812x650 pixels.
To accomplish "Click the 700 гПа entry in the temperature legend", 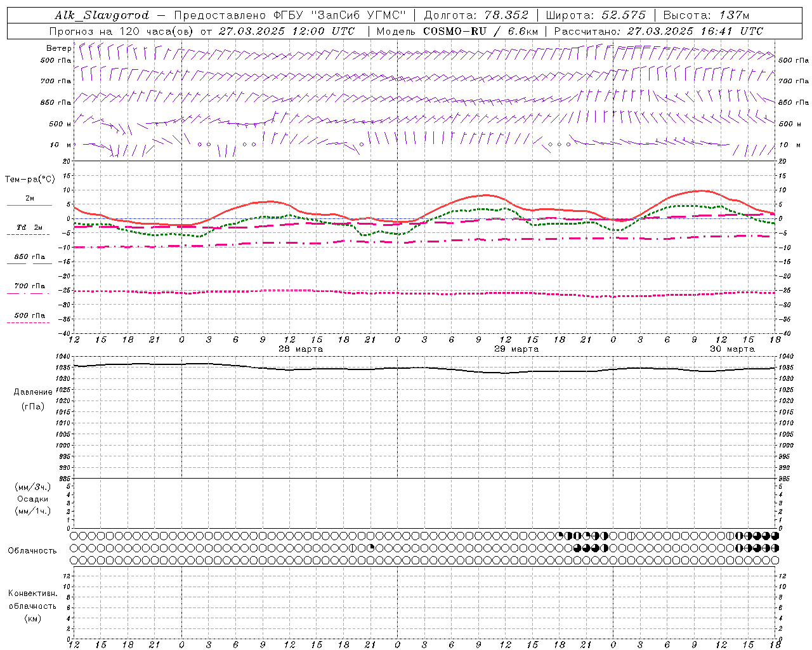I will pyautogui.click(x=30, y=286).
